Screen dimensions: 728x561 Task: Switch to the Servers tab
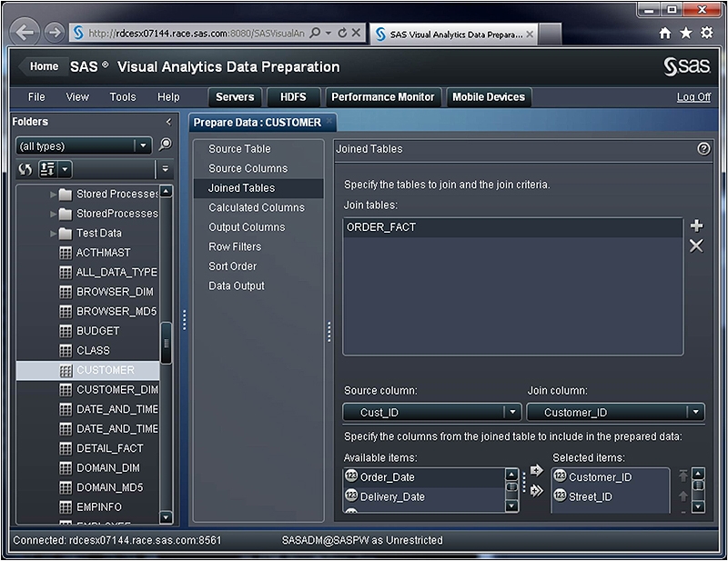point(235,97)
